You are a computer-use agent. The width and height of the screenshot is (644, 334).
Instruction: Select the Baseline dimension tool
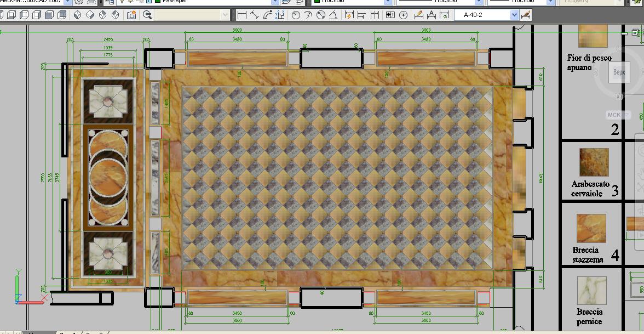pos(362,15)
